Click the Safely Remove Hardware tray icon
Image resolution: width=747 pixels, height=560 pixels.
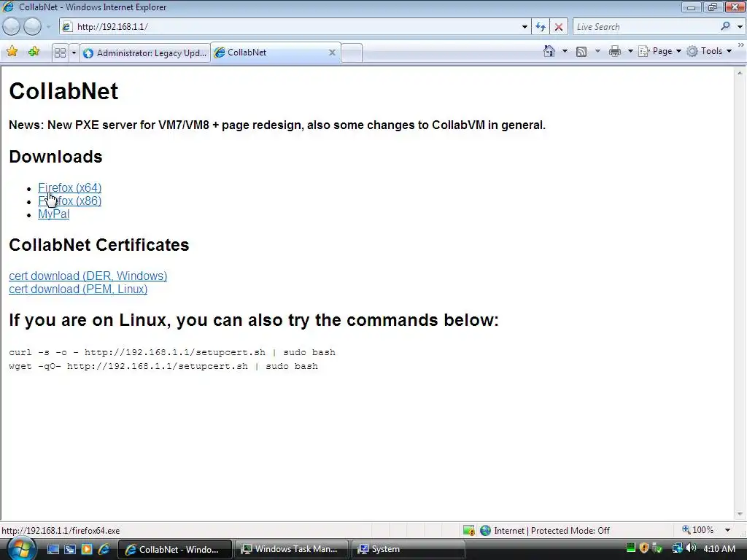click(x=657, y=548)
